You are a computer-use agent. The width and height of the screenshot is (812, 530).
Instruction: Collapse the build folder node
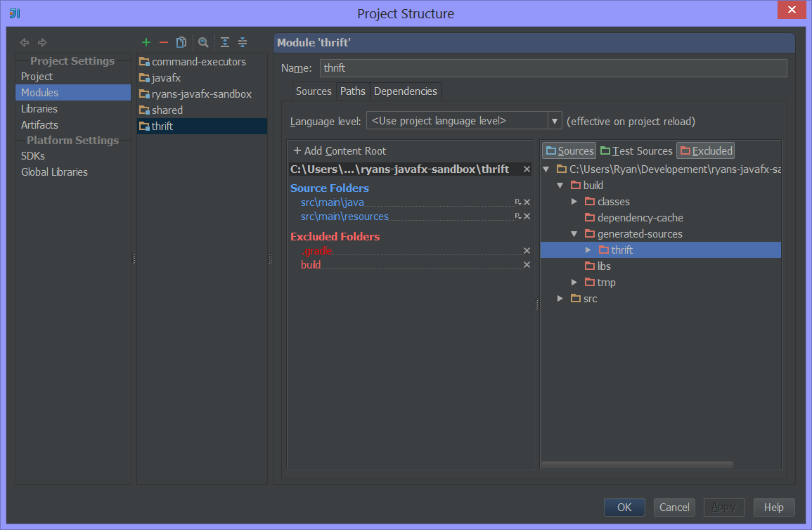(x=560, y=186)
